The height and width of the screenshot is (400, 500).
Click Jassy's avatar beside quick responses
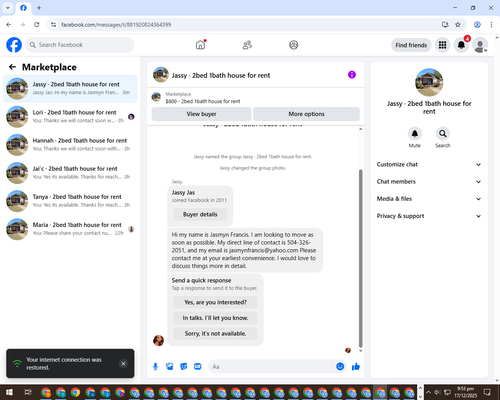click(x=158, y=340)
